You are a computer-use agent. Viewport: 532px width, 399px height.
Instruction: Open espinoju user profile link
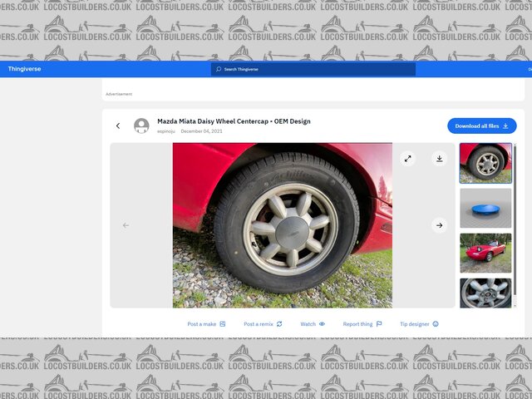(x=165, y=131)
